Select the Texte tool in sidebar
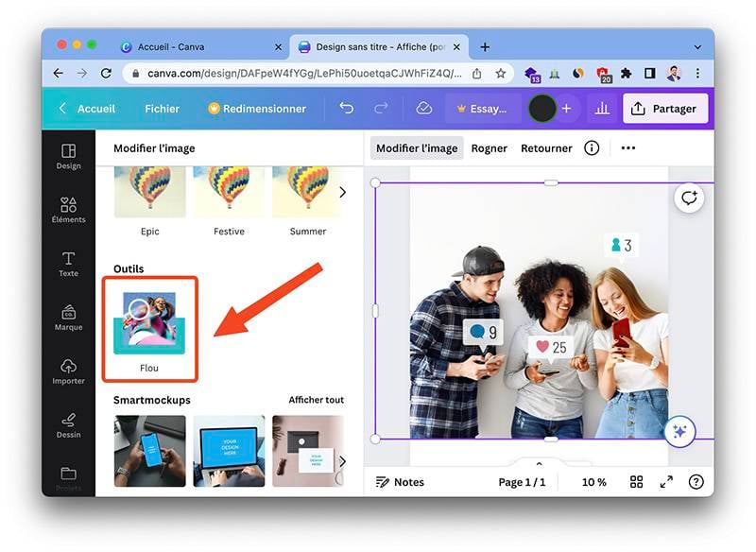The image size is (756, 552). (68, 265)
